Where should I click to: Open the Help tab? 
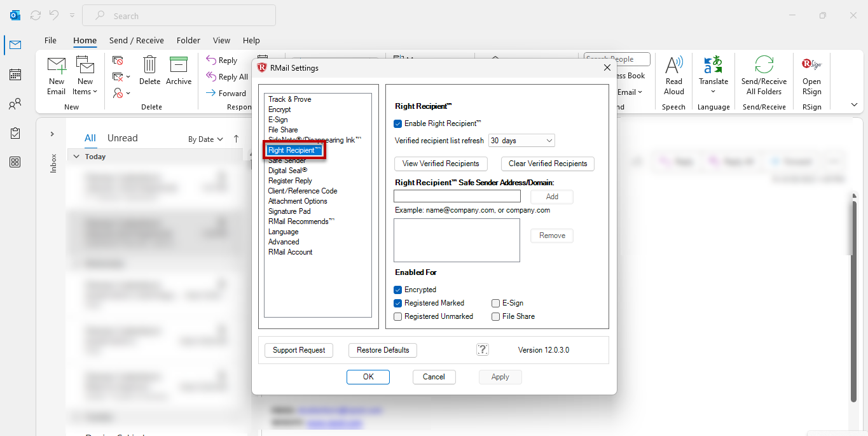coord(251,40)
